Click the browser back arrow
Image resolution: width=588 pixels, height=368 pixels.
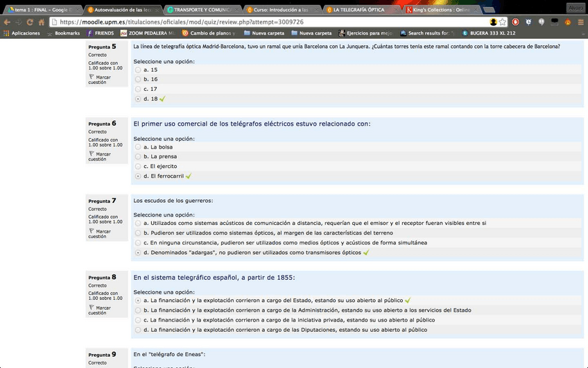pos(6,22)
